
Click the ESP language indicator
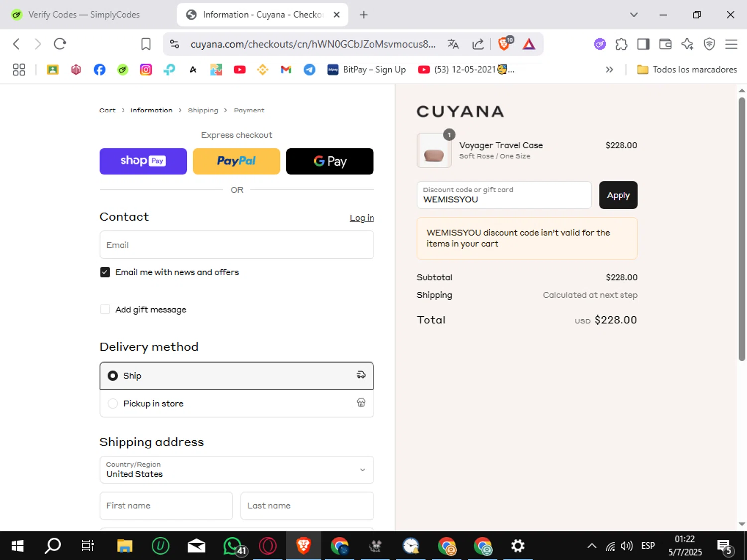[x=648, y=546]
